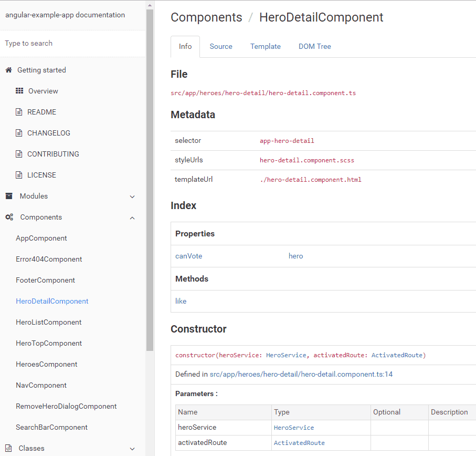Click the file icon next to CHANGELOG

pyautogui.click(x=19, y=133)
